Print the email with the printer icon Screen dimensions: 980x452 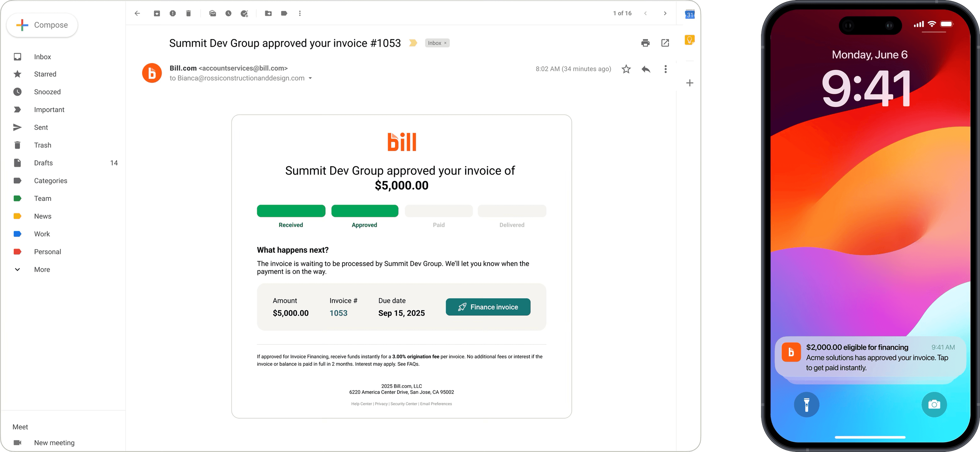click(645, 43)
